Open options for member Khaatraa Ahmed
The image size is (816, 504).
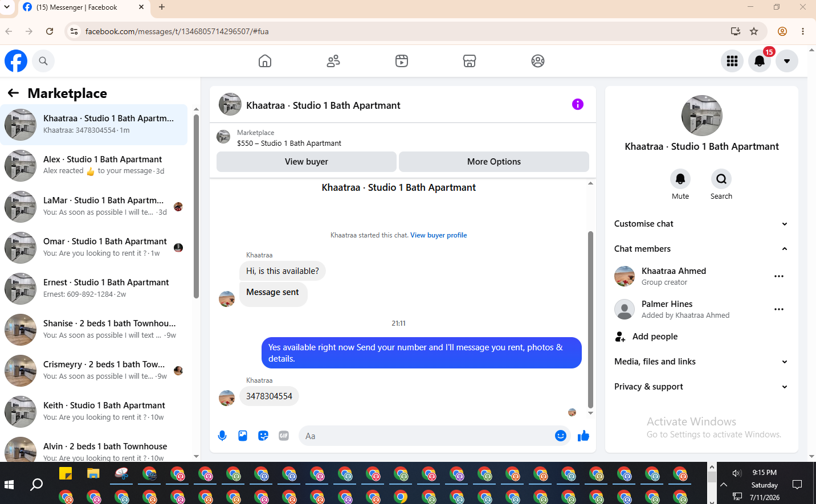coord(779,276)
